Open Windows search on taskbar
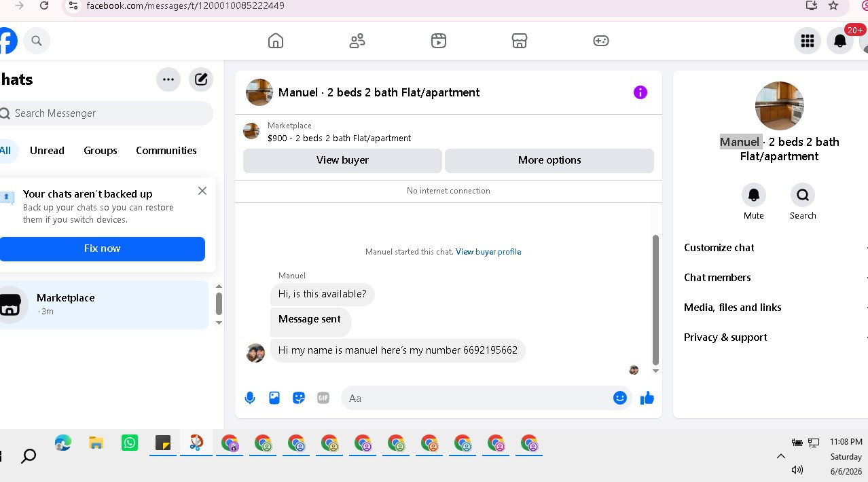868x482 pixels. [29, 456]
